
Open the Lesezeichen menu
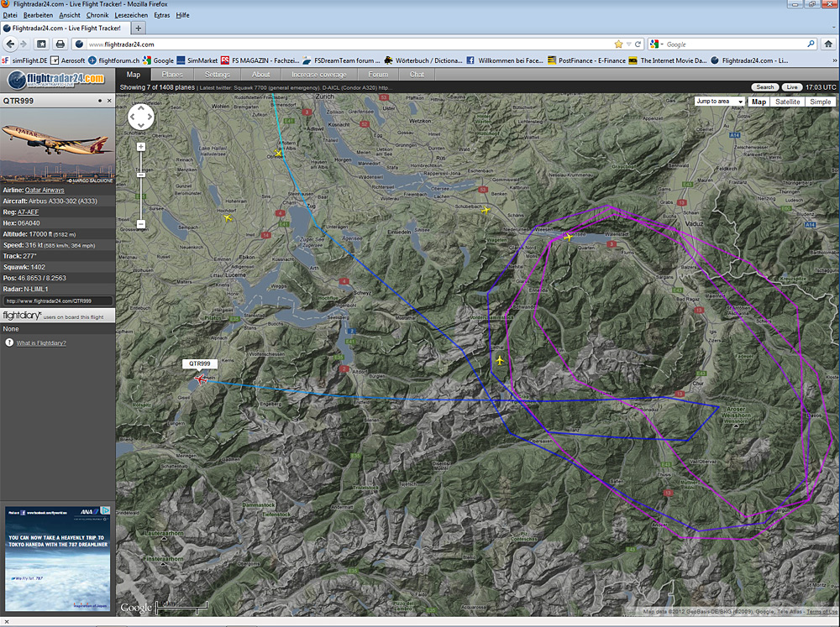pyautogui.click(x=131, y=15)
